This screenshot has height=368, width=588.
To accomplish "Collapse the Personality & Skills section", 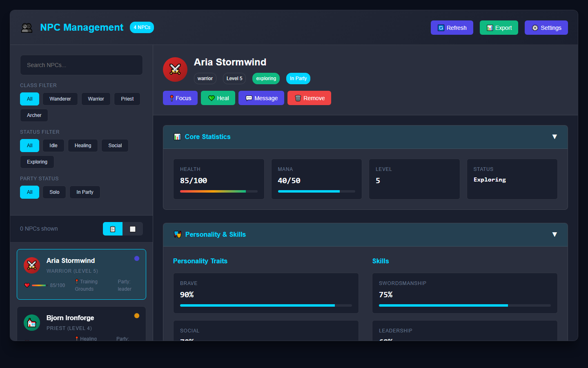I will pos(555,234).
